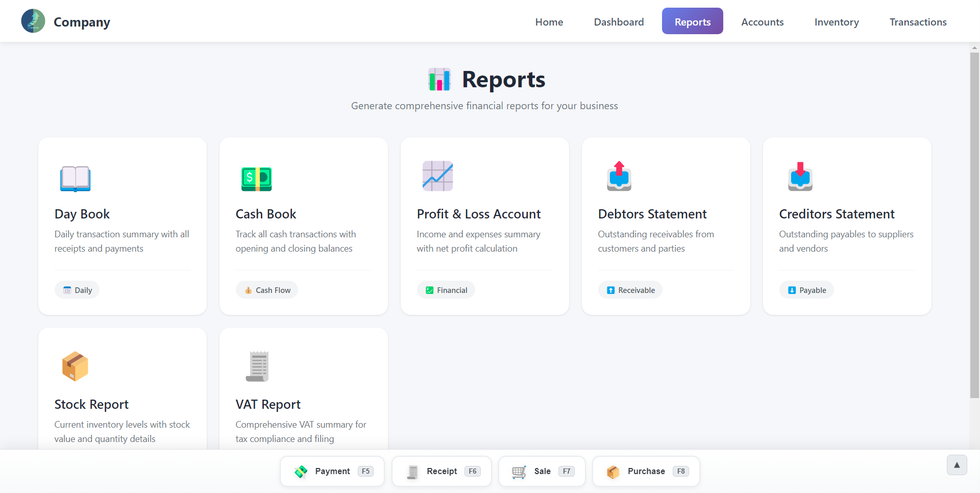Click the green chart icon in Financial tag
The image size is (980, 493).
coord(429,290)
